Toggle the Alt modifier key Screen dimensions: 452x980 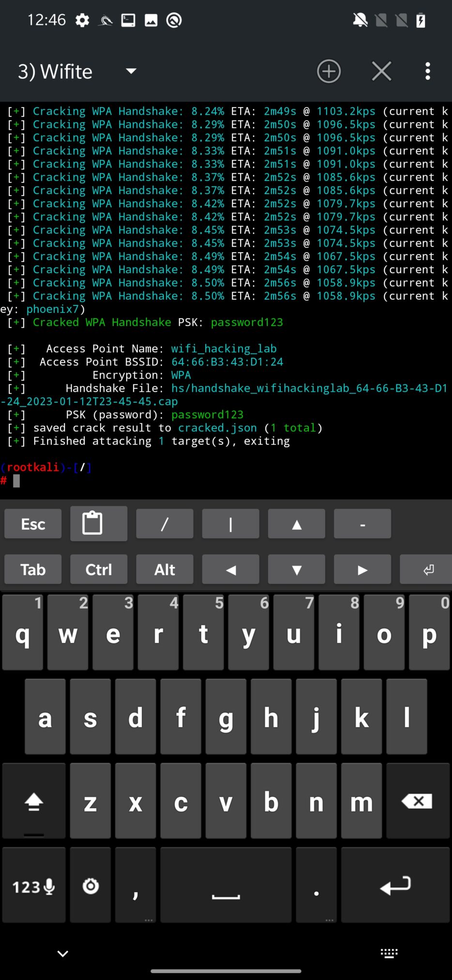coord(165,569)
